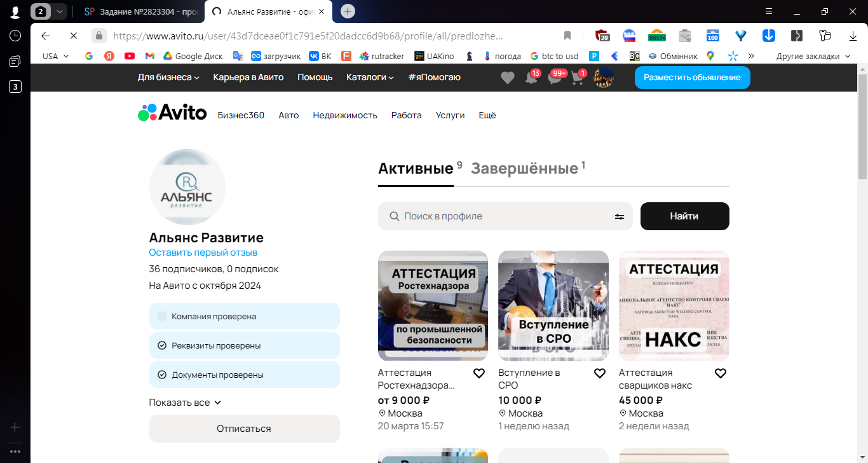868x463 pixels.
Task: Add Аттестация Ростехнадзора listing to favorites
Action: 479,373
